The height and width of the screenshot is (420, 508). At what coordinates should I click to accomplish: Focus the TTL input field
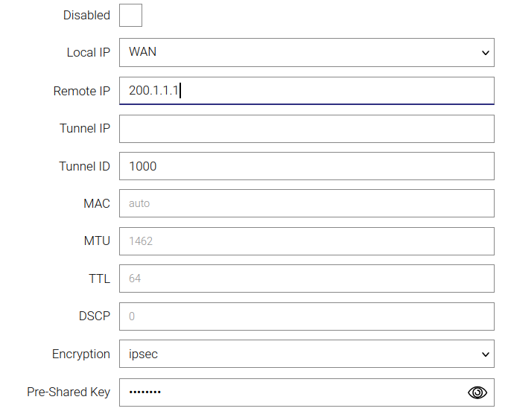(x=306, y=279)
